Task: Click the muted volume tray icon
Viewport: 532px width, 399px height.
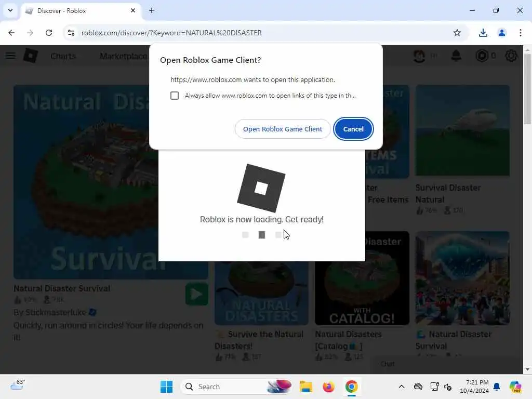Action: tap(448, 387)
